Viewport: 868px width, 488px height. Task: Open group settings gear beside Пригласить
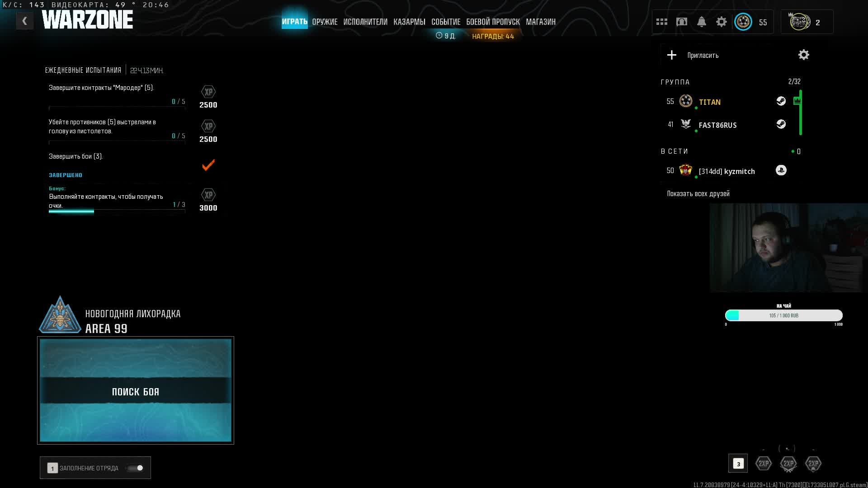(x=803, y=55)
